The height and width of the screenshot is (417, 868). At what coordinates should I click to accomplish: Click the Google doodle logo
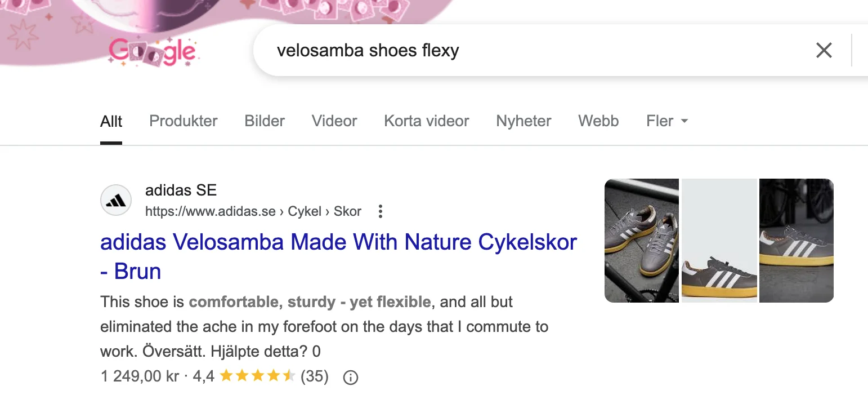pyautogui.click(x=153, y=52)
